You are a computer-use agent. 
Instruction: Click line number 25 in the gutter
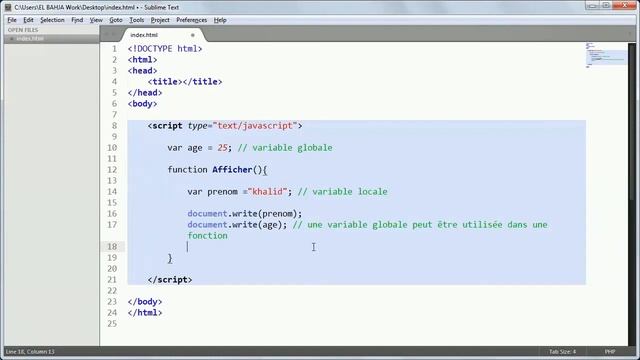tap(112, 324)
